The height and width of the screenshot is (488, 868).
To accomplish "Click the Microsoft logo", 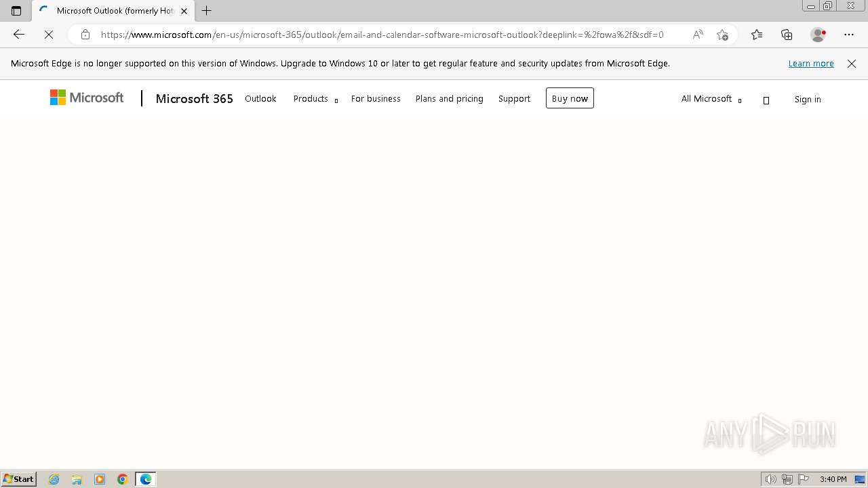I will [x=87, y=98].
